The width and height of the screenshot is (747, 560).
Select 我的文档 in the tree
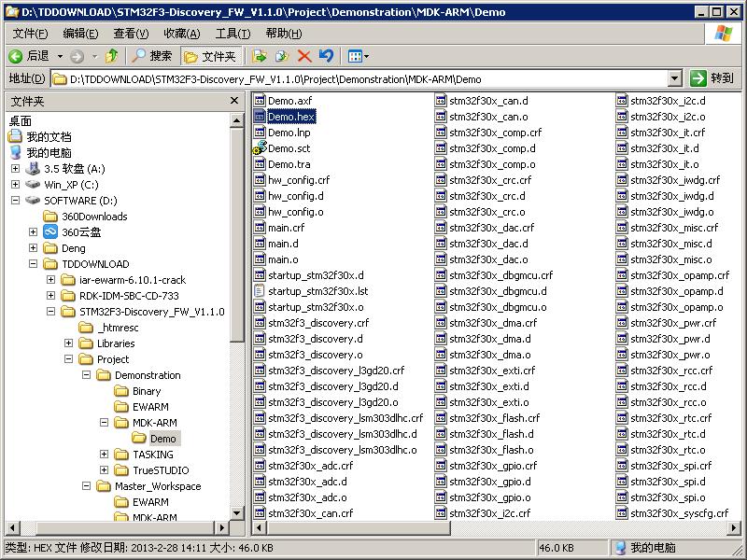(x=49, y=137)
